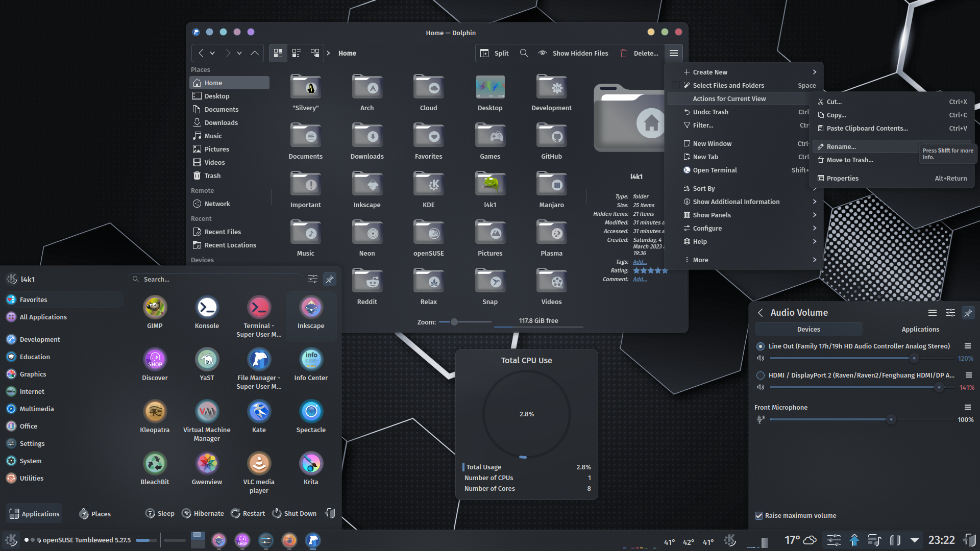
Task: Launch BleachBit from favorites
Action: 155,469
